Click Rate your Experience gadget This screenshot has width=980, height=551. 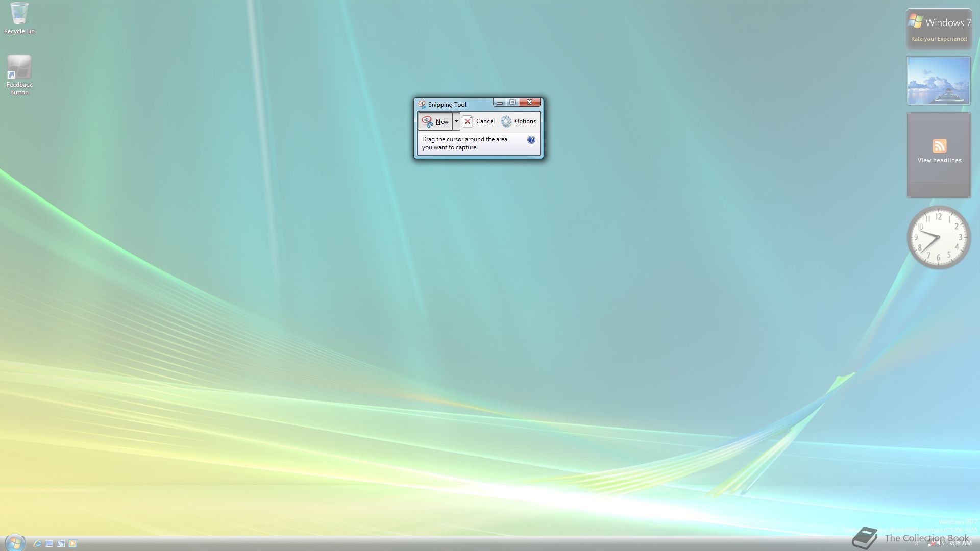[x=939, y=29]
